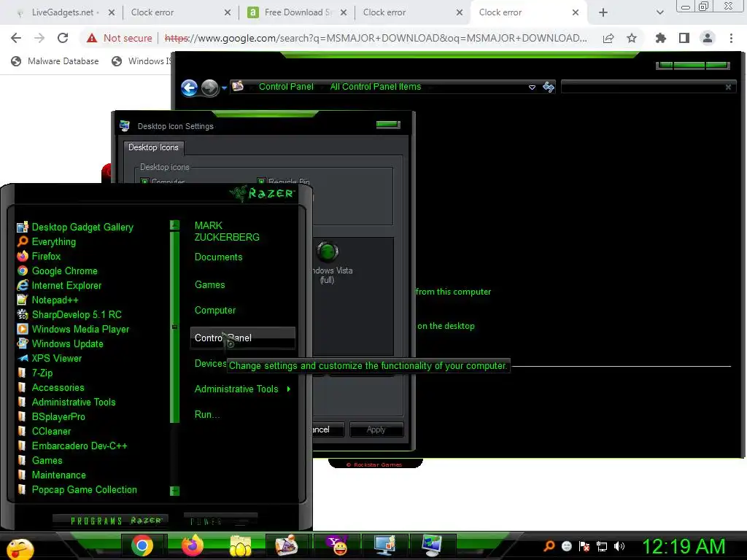Expand the BSplayerPro folder
Screen dimensions: 747x560
[x=51, y=417]
